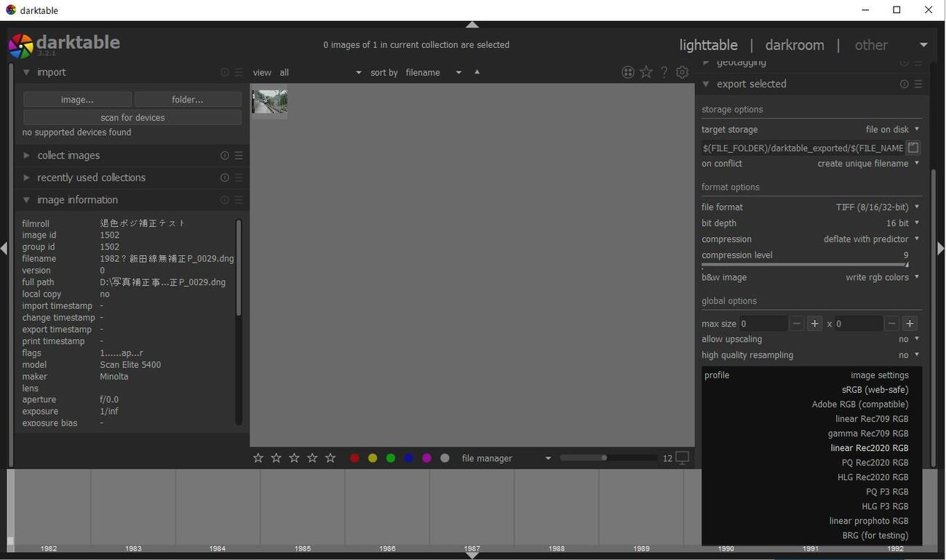Expand the collect images module

pyautogui.click(x=68, y=156)
